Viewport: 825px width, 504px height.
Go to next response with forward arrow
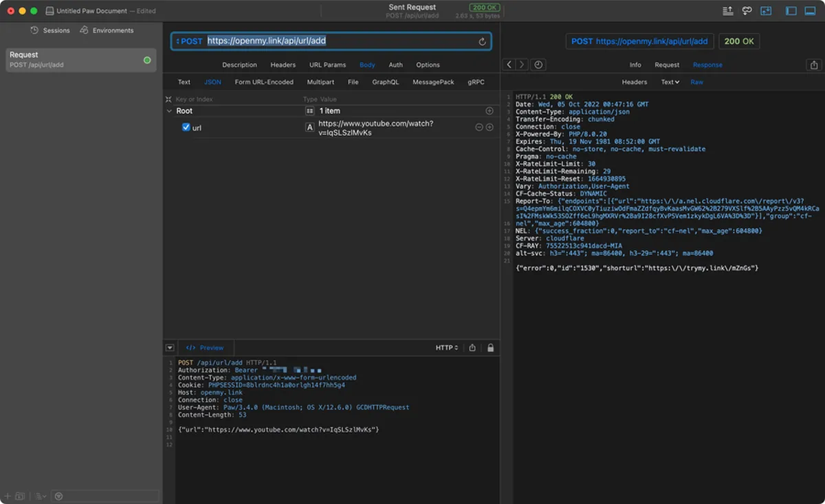pyautogui.click(x=521, y=65)
